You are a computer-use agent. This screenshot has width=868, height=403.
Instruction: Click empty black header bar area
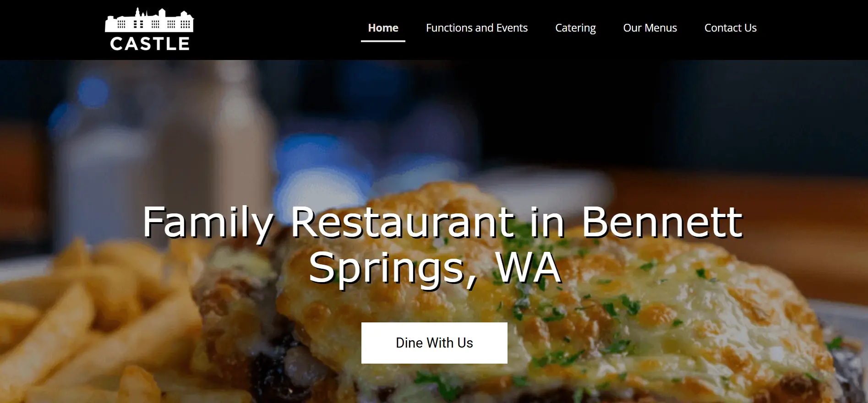click(x=275, y=30)
